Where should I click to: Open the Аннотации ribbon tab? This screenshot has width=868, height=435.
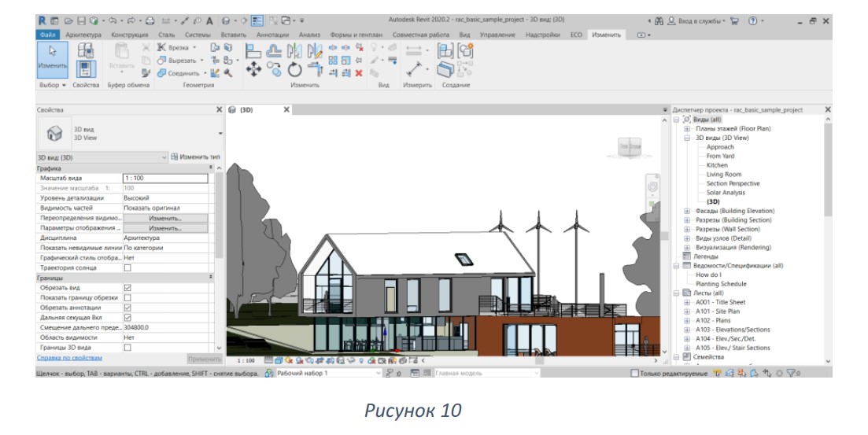272,35
